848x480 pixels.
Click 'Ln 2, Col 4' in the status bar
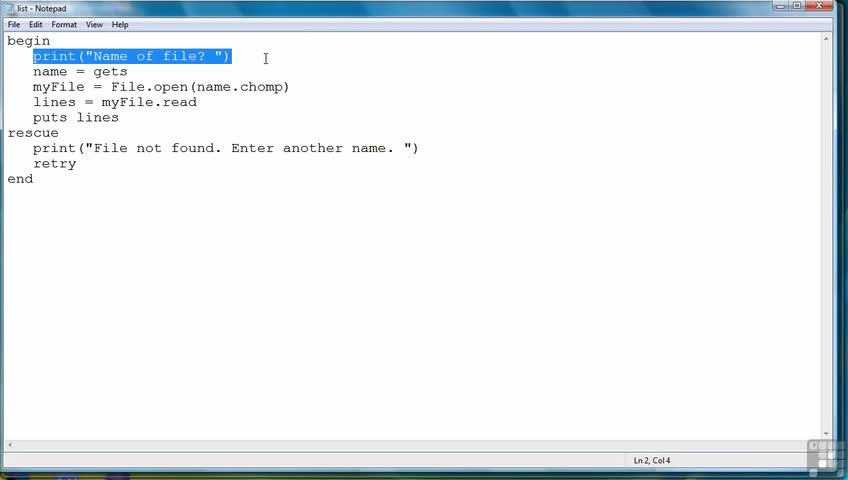652,461
